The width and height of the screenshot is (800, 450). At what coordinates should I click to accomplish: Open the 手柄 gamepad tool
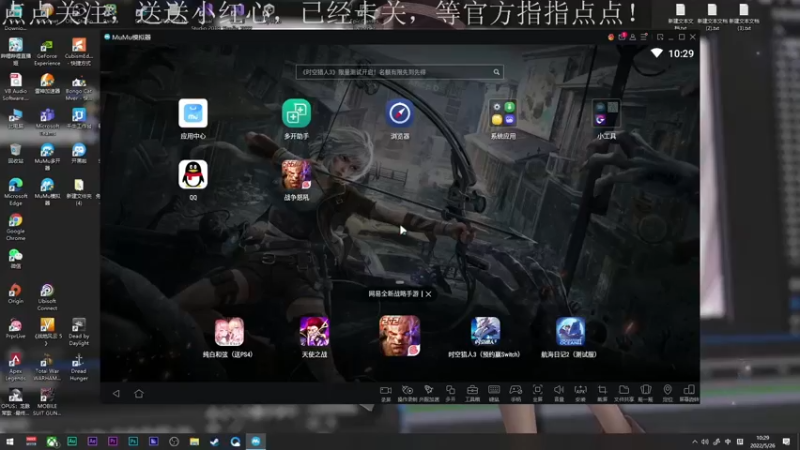(x=516, y=392)
